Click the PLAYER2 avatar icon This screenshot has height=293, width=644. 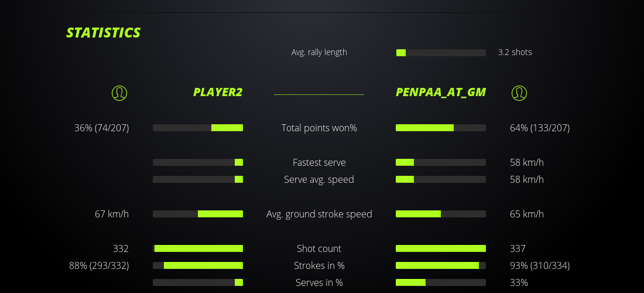point(119,93)
